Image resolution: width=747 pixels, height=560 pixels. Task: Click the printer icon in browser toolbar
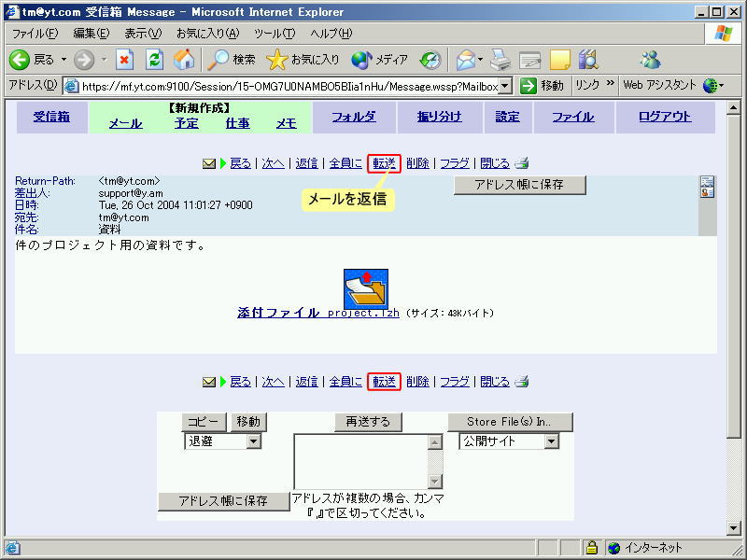500,60
